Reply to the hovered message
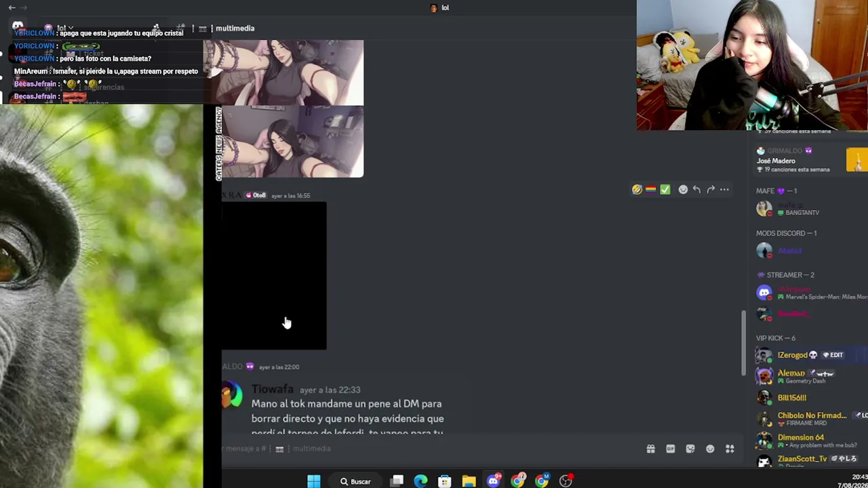 tap(696, 190)
